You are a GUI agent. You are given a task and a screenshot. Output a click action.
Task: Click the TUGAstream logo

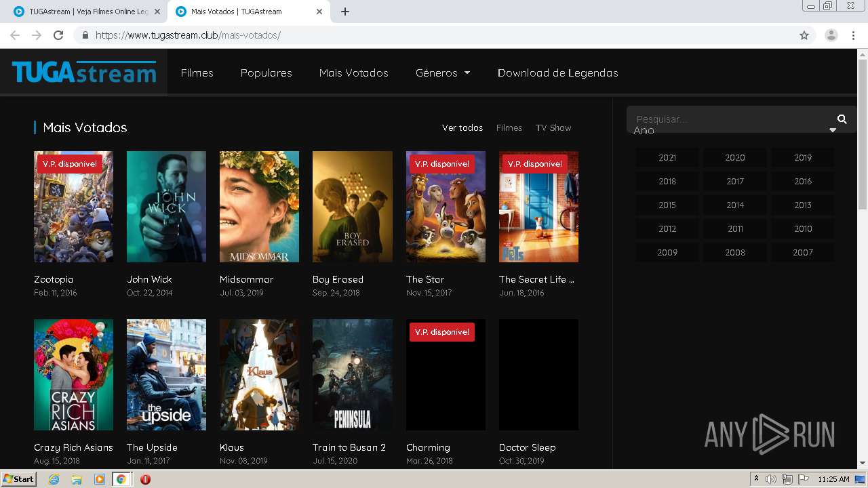point(84,72)
